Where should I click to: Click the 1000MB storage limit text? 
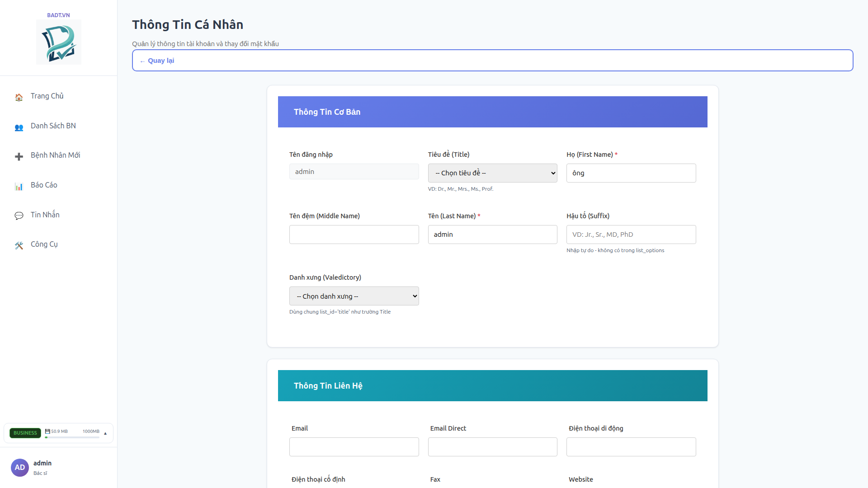tap(91, 432)
